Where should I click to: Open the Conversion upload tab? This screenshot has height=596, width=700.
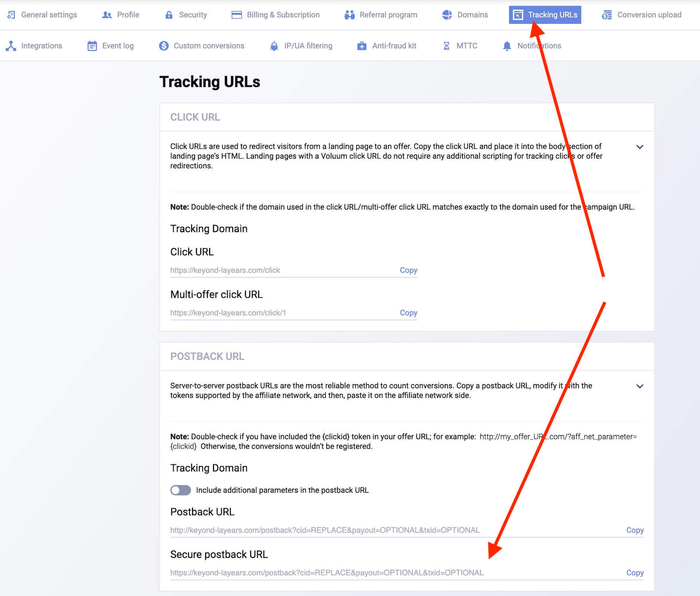[x=641, y=15]
